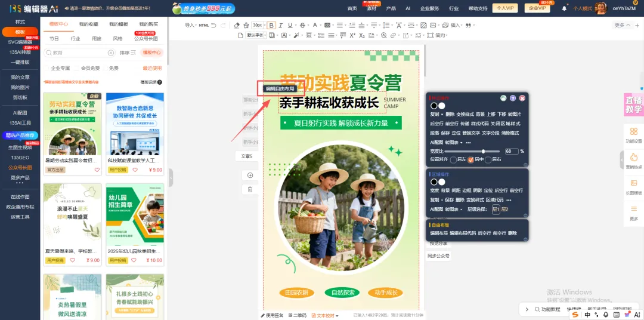Open the 默认字体 font family dropdown
This screenshot has width=644, height=320.
256,35
